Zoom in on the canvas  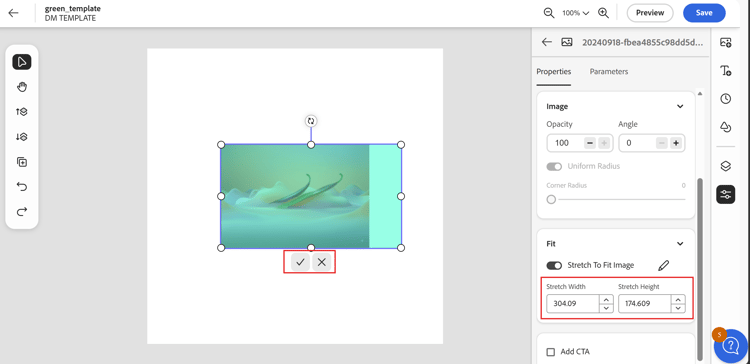tap(604, 13)
